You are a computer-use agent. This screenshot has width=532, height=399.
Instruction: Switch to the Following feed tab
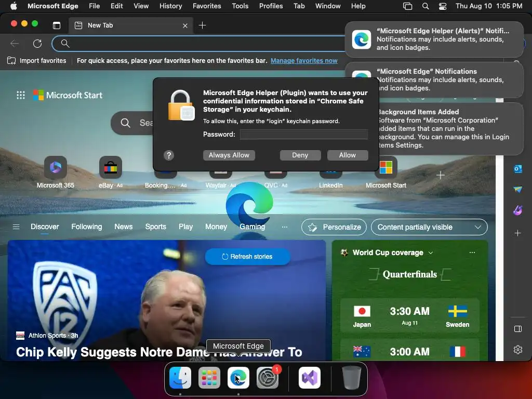(87, 227)
